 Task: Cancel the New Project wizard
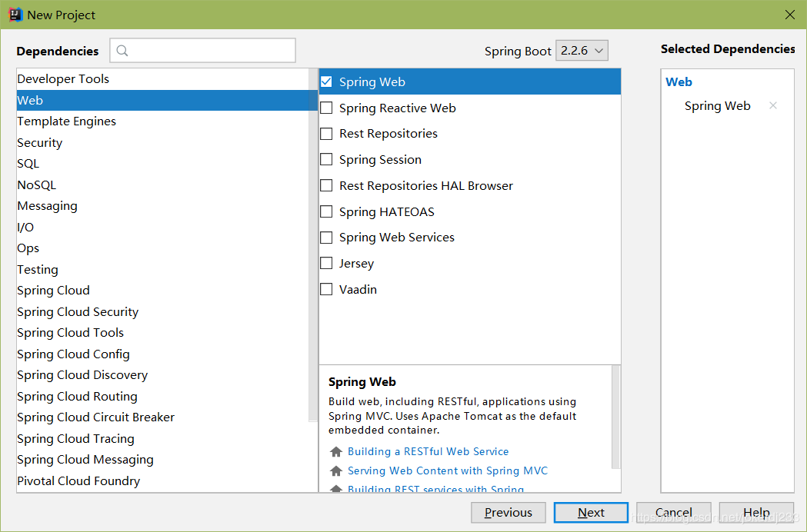[674, 513]
